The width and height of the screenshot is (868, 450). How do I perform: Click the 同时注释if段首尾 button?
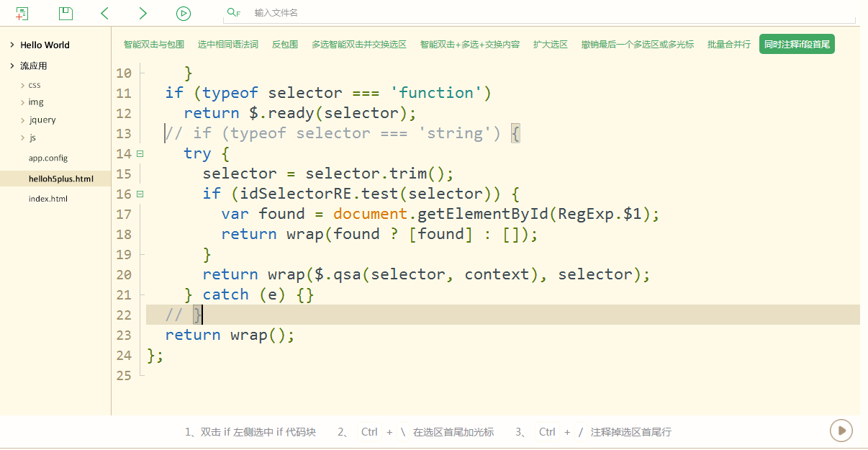click(797, 45)
